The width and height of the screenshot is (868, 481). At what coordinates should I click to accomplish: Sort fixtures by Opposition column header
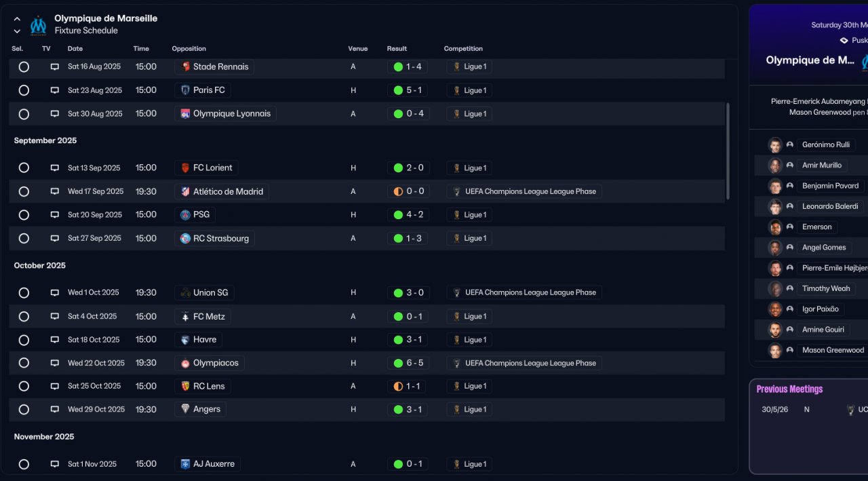point(189,49)
